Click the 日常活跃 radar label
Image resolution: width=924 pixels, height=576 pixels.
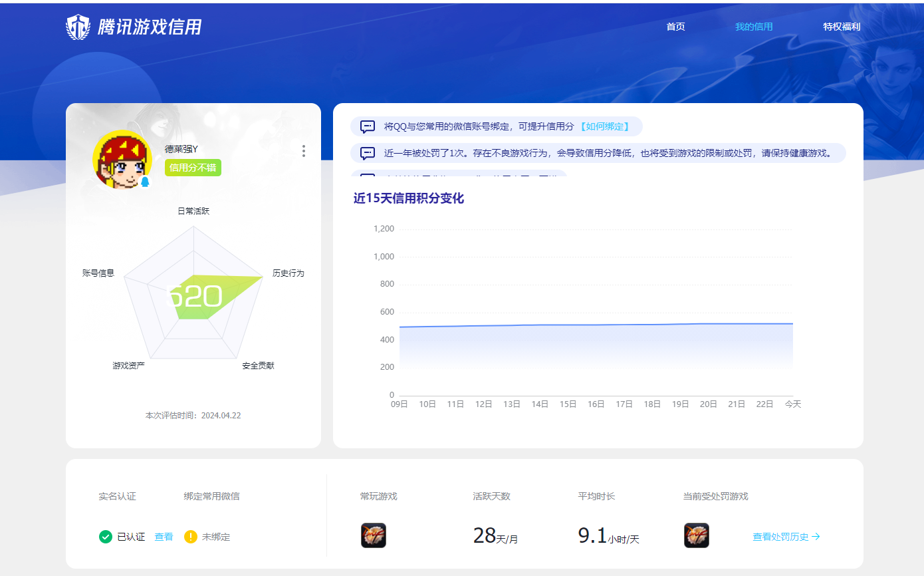pyautogui.click(x=193, y=211)
